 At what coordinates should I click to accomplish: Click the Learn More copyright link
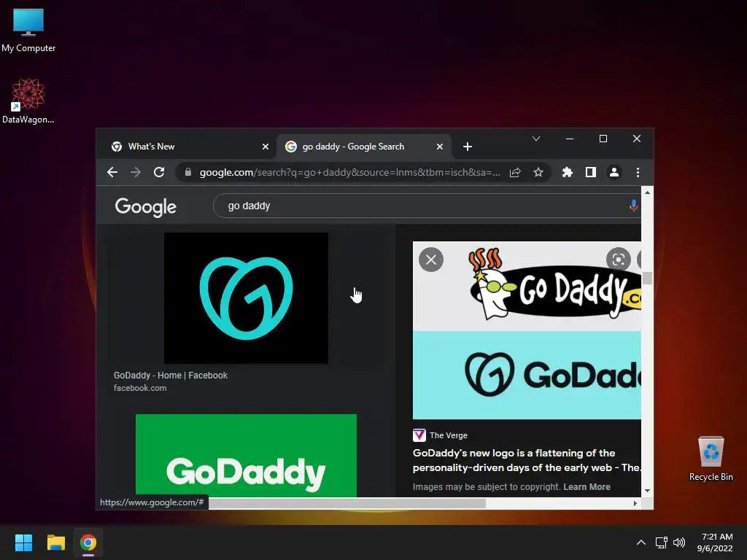pyautogui.click(x=587, y=486)
